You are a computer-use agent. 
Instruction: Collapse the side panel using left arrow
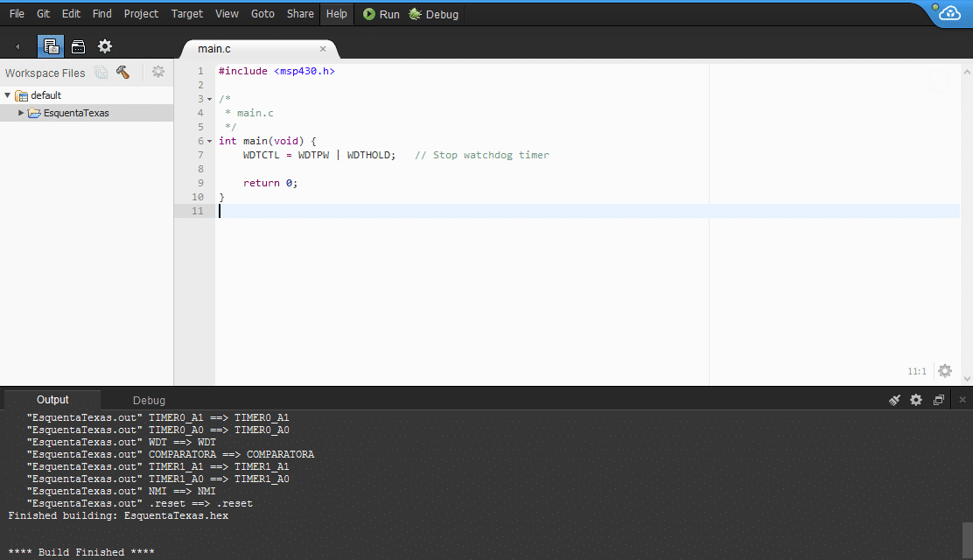click(17, 46)
